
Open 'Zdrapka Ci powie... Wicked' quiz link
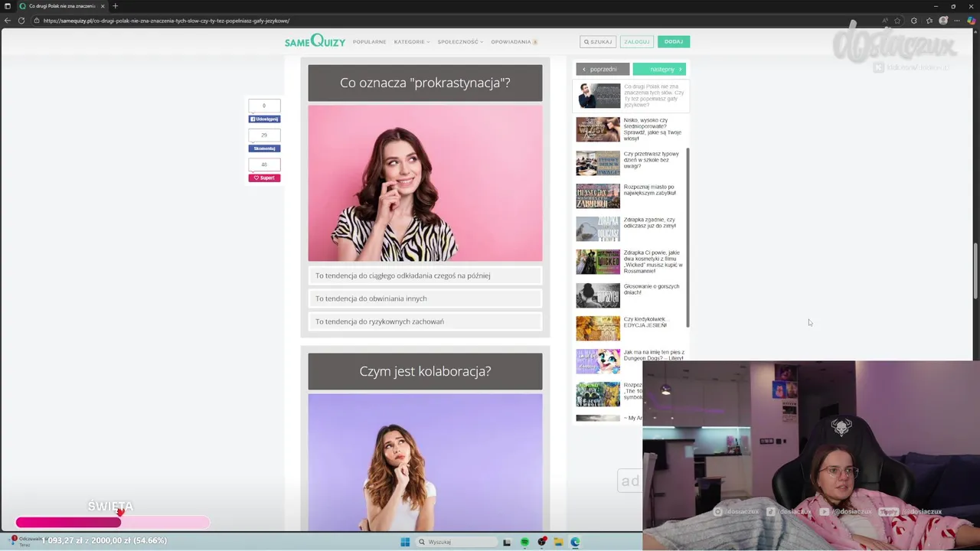point(653,262)
